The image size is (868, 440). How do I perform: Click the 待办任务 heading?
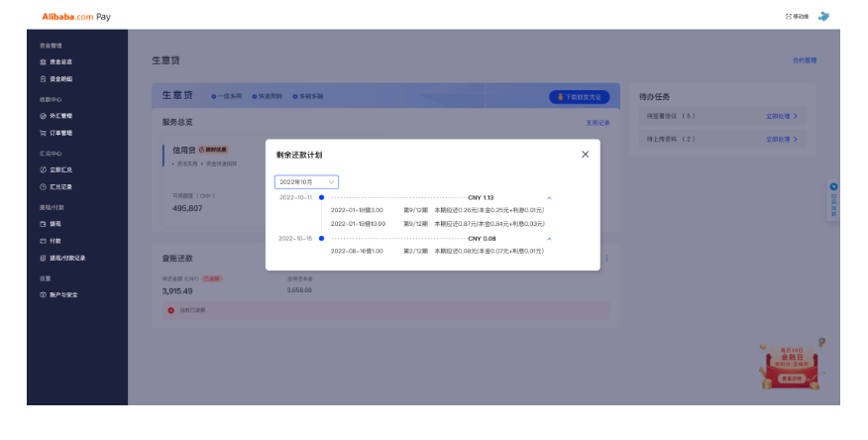click(654, 97)
